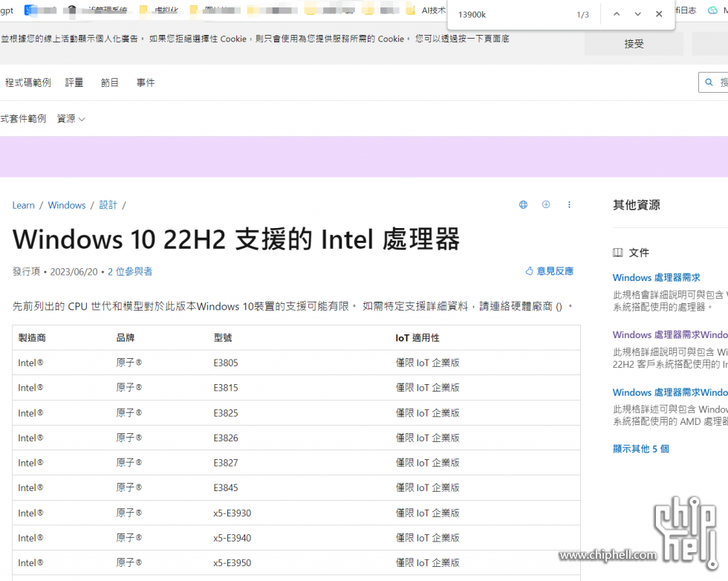Image resolution: width=728 pixels, height=581 pixels.
Task: Expand the 資源 dropdown
Action: click(x=71, y=119)
